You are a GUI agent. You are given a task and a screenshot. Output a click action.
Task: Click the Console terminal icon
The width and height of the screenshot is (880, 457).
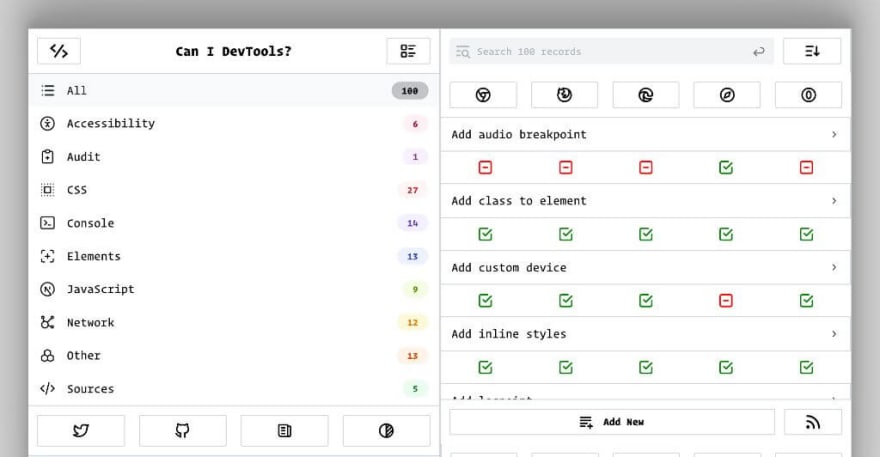(x=48, y=223)
